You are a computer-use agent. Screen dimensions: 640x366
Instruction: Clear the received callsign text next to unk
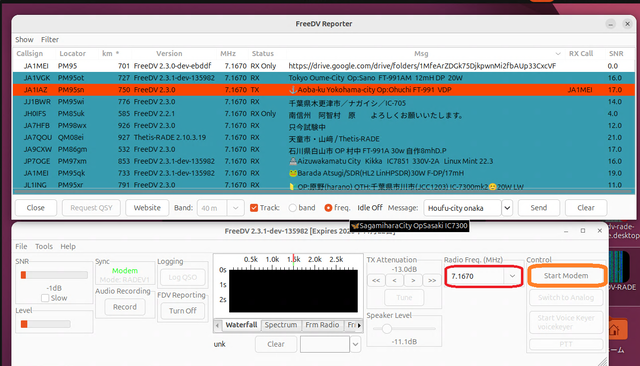[276, 344]
